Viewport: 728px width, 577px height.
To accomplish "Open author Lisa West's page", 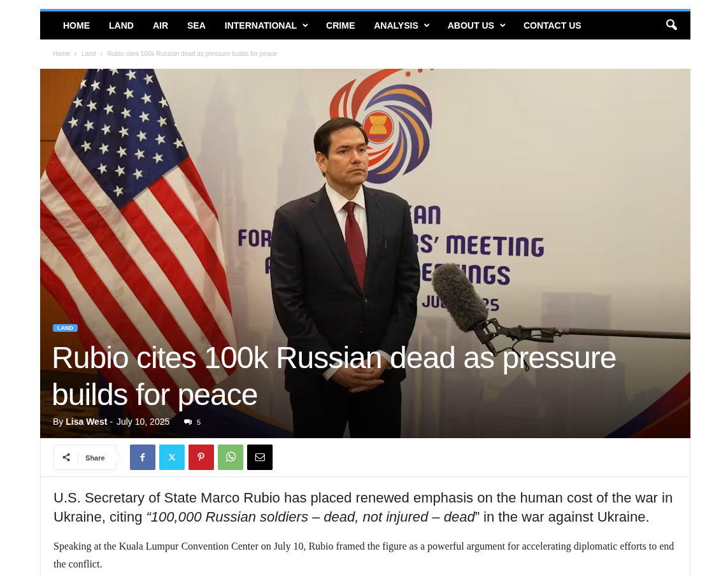I will (x=87, y=422).
